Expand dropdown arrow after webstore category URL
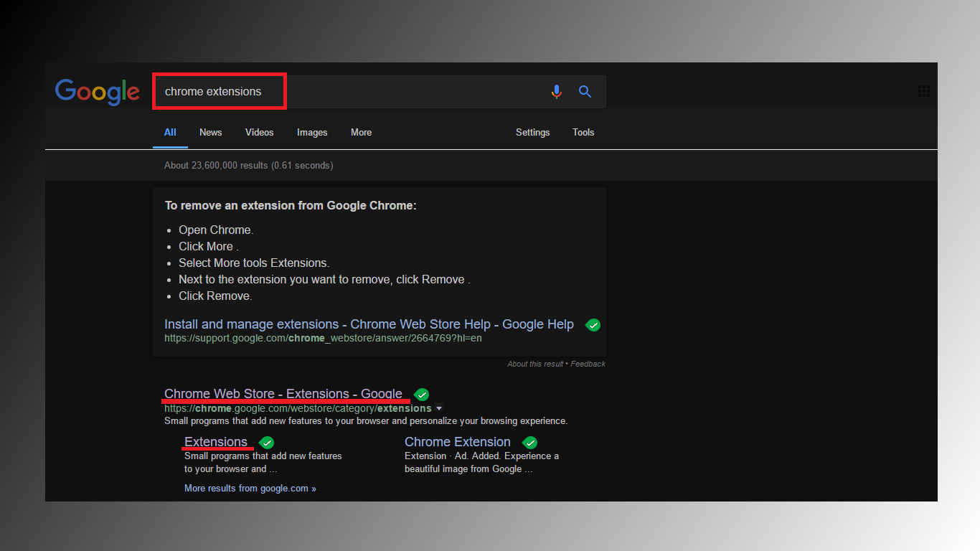The width and height of the screenshot is (980, 551). pyautogui.click(x=439, y=409)
